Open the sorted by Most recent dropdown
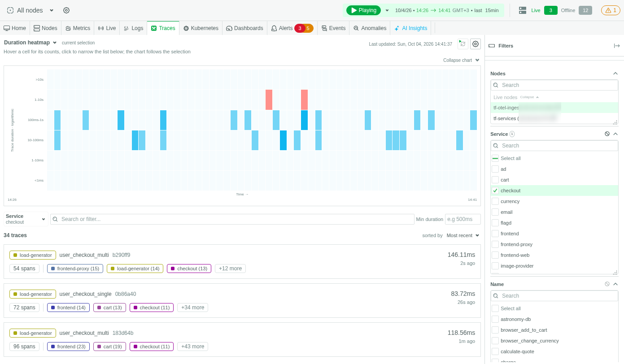The width and height of the screenshot is (624, 364). 463,235
